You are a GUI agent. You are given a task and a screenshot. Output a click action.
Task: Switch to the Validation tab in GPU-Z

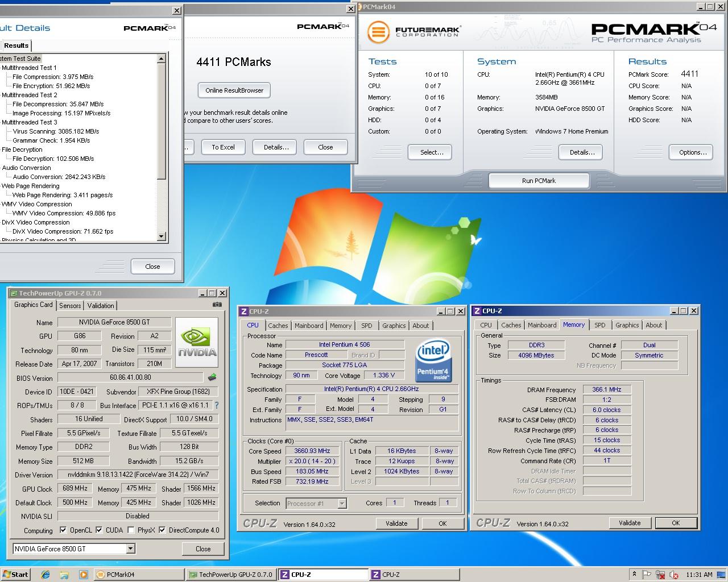(101, 306)
